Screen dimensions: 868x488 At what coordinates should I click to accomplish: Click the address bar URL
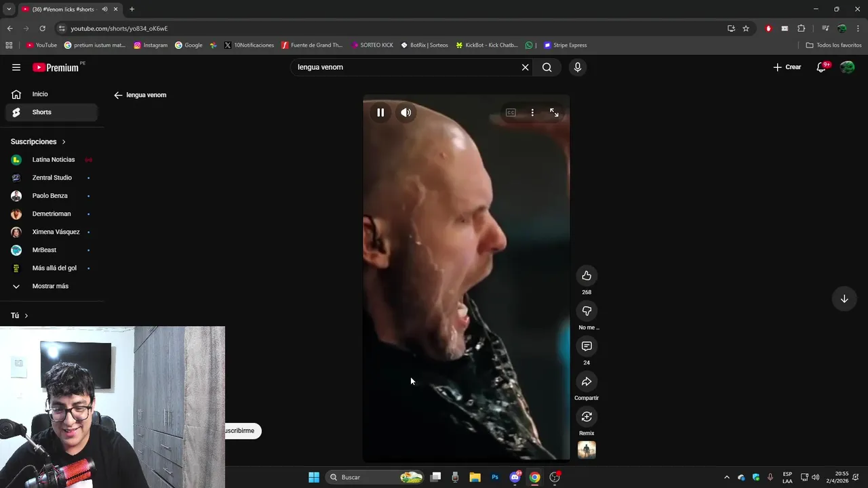point(119,28)
